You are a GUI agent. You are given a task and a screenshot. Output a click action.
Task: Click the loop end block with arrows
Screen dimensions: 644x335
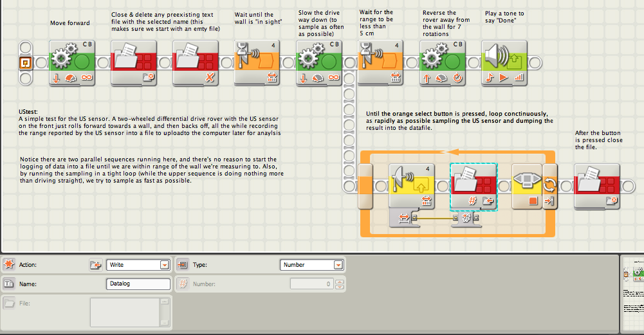pos(549,186)
